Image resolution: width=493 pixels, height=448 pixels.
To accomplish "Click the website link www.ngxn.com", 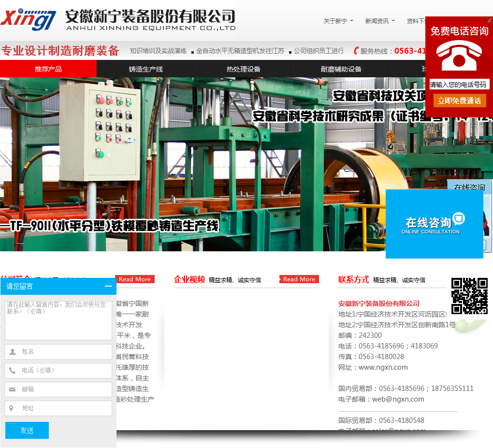I will 383,367.
